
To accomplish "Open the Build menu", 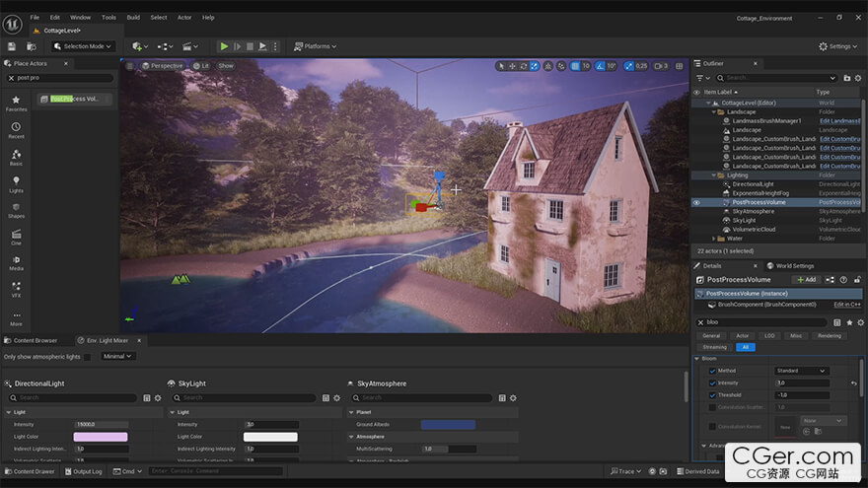I will 133,17.
